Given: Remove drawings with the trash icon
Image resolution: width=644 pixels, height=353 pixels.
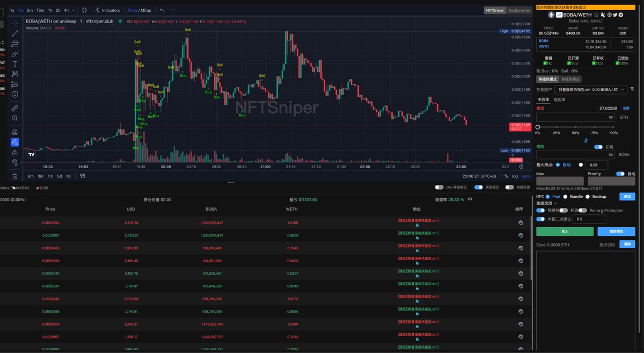Looking at the screenshot, I should (15, 176).
